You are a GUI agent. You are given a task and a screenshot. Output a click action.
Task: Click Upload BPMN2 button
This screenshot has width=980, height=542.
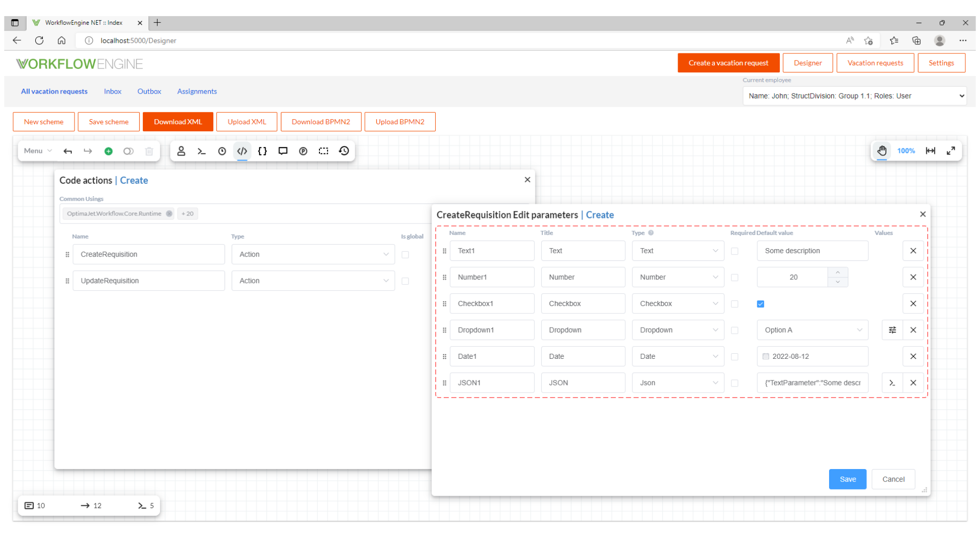tap(399, 122)
